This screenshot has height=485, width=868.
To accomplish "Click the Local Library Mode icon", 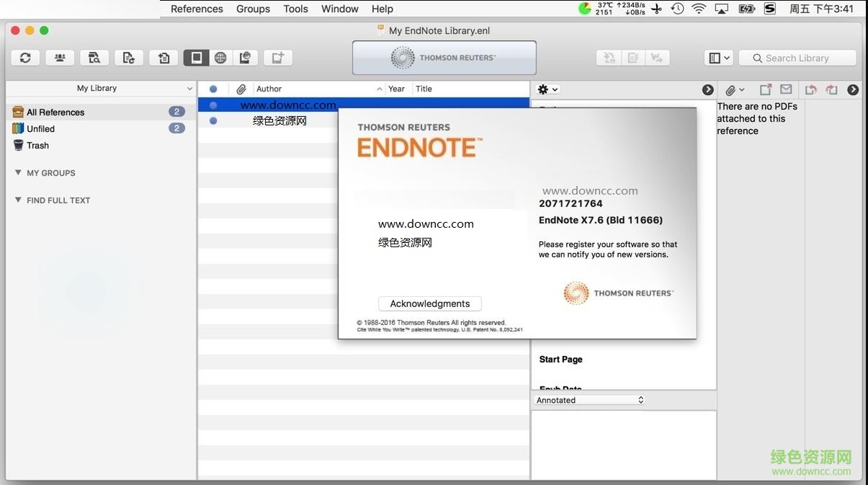I will (x=196, y=58).
